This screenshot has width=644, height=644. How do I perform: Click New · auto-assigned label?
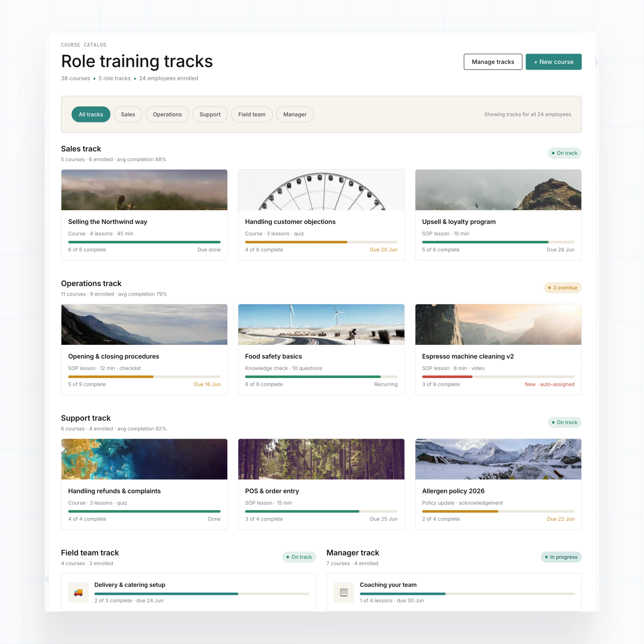pos(550,384)
